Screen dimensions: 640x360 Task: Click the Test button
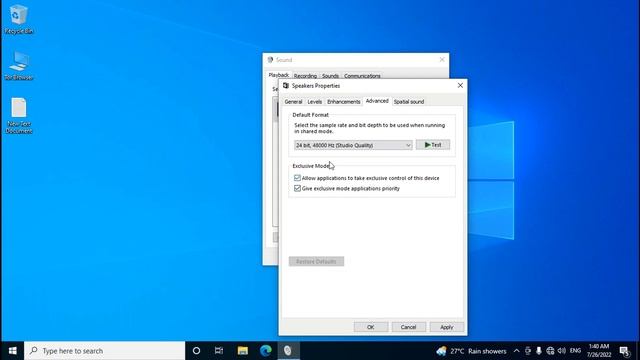point(433,145)
